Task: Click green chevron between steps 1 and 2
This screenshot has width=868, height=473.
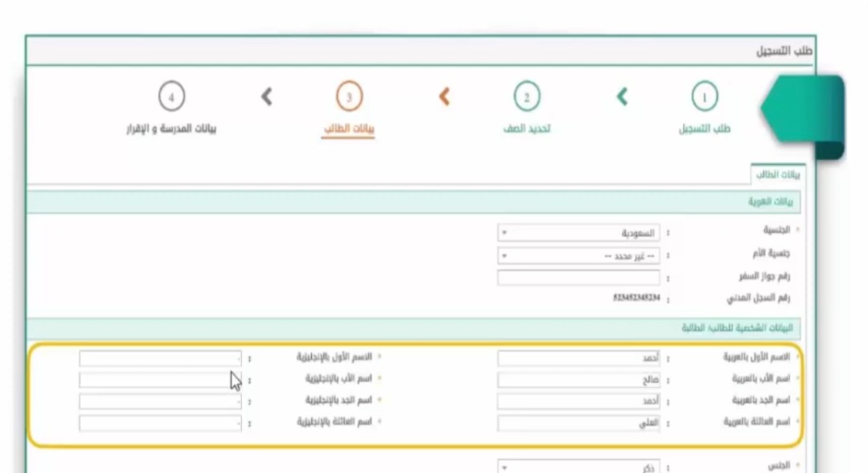Action: tap(622, 97)
